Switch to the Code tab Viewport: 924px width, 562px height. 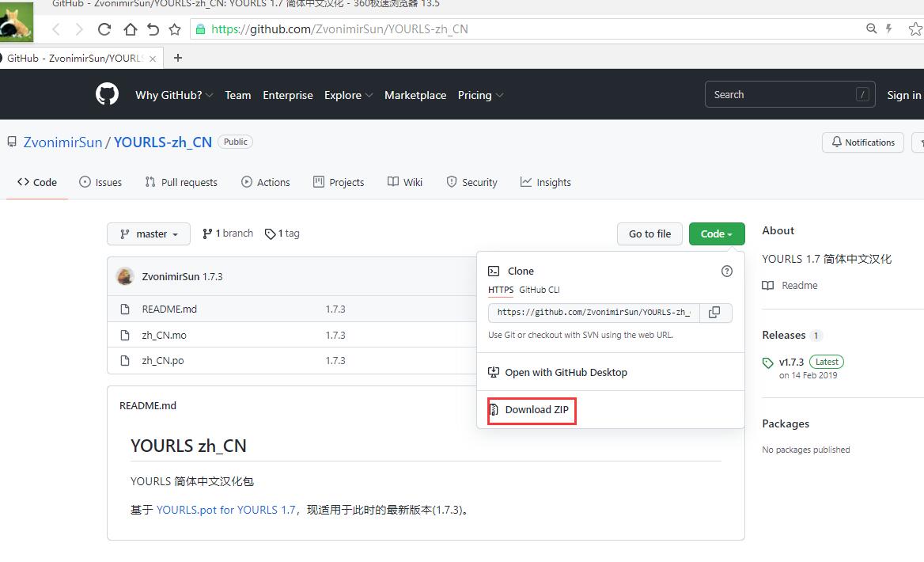[37, 182]
